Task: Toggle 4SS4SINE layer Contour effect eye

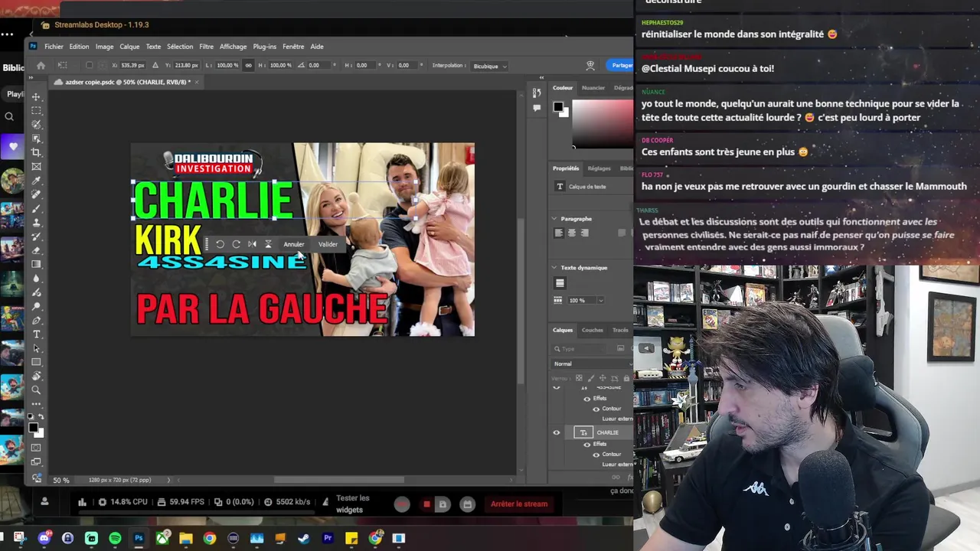Action: click(x=596, y=409)
